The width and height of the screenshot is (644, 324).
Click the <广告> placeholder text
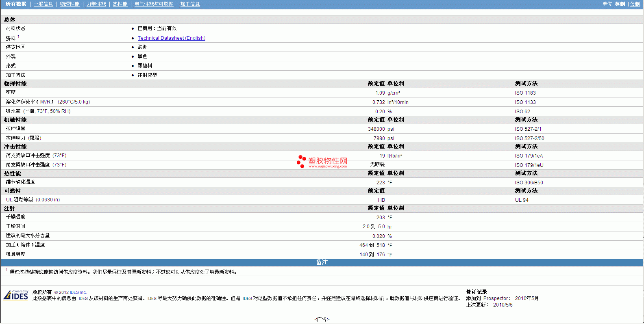[x=322, y=320]
